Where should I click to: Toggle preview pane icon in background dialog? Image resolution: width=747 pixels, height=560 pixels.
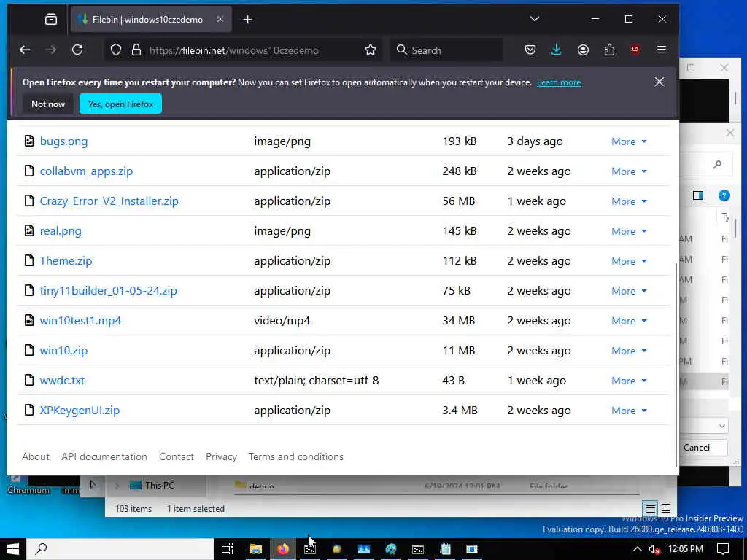coord(698,195)
